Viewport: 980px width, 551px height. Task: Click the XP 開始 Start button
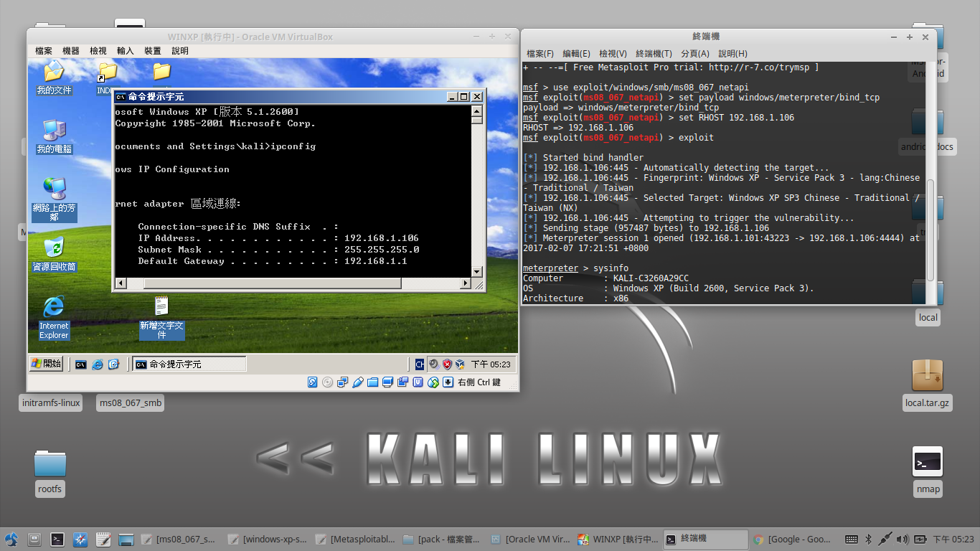click(x=46, y=364)
